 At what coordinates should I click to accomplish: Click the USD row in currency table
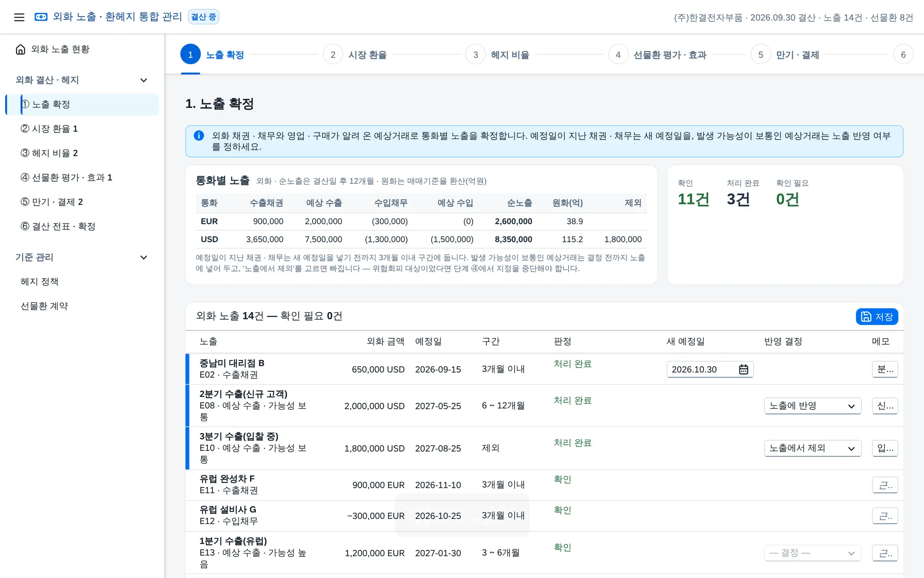(x=421, y=239)
